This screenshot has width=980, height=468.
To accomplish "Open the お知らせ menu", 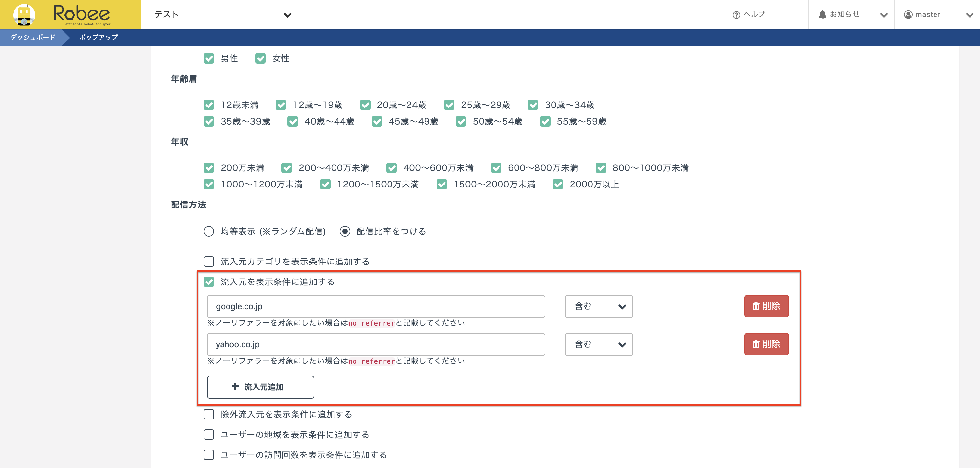I will tap(844, 14).
